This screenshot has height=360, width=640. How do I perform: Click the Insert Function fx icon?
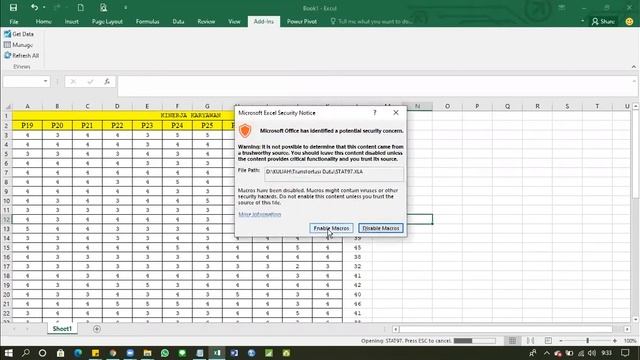(x=107, y=82)
